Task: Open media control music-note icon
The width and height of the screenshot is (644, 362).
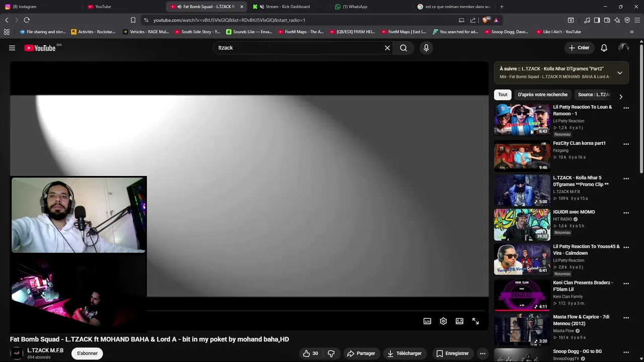Action: click(x=587, y=20)
